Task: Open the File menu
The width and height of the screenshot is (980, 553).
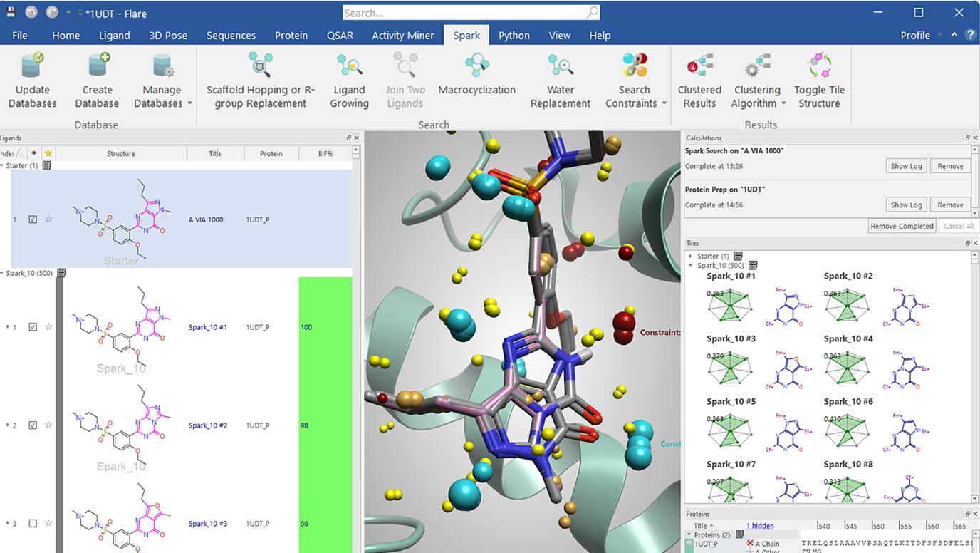Action: pyautogui.click(x=20, y=36)
